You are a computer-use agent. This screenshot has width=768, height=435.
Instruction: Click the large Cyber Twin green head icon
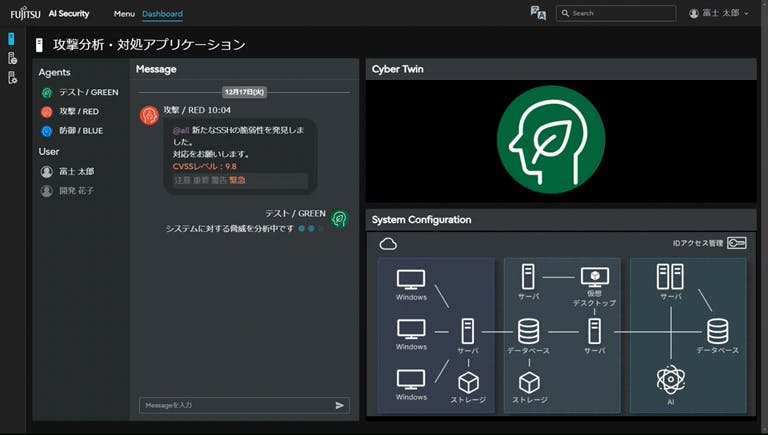point(551,140)
